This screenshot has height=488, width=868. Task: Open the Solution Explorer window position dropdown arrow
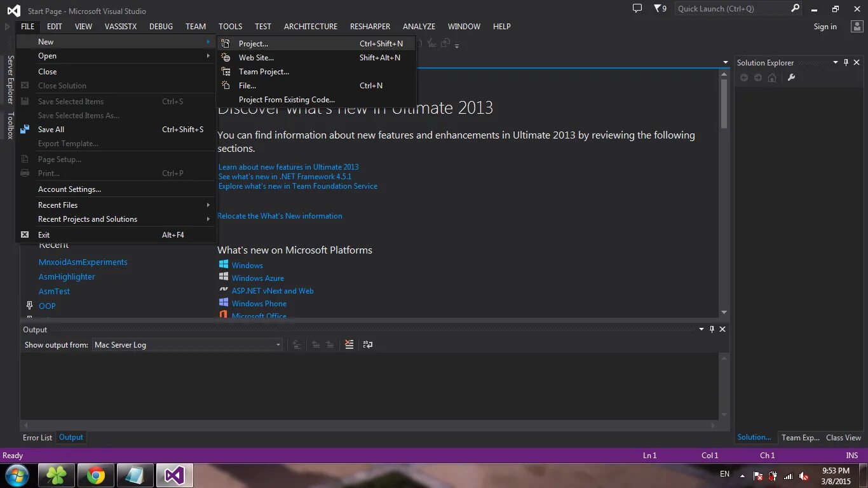pos(836,62)
